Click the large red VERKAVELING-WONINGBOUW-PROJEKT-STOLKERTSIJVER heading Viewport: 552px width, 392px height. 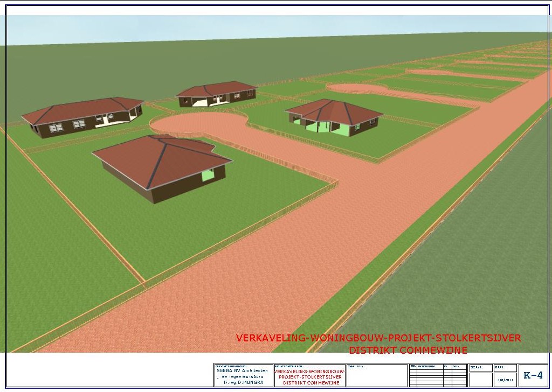click(x=378, y=338)
